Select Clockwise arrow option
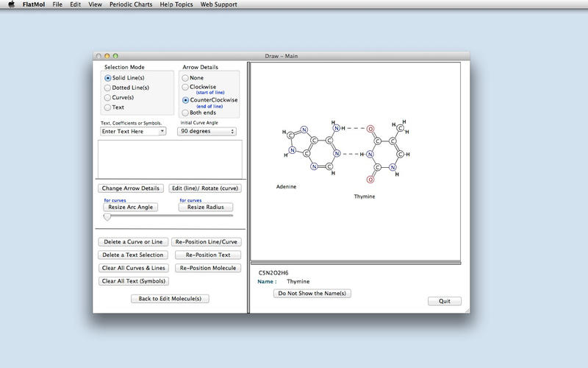Screen dimensions: 588x368 pos(185,87)
